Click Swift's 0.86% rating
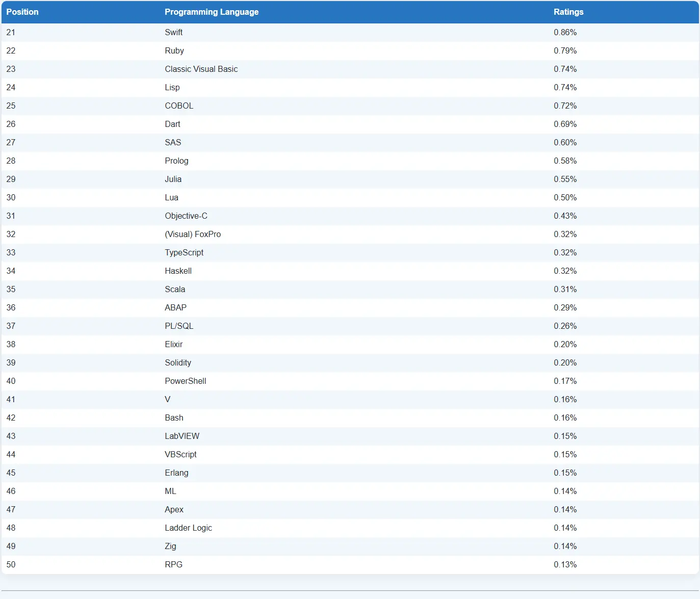Image resolution: width=700 pixels, height=599 pixels. pyautogui.click(x=565, y=32)
